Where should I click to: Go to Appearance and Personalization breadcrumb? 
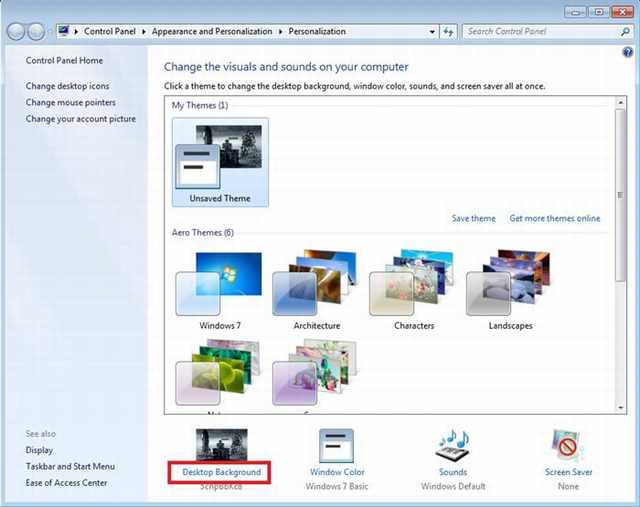click(x=212, y=31)
